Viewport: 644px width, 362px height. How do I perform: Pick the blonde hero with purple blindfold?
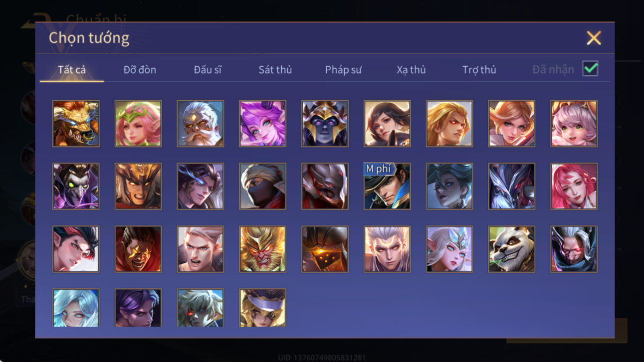click(x=262, y=308)
